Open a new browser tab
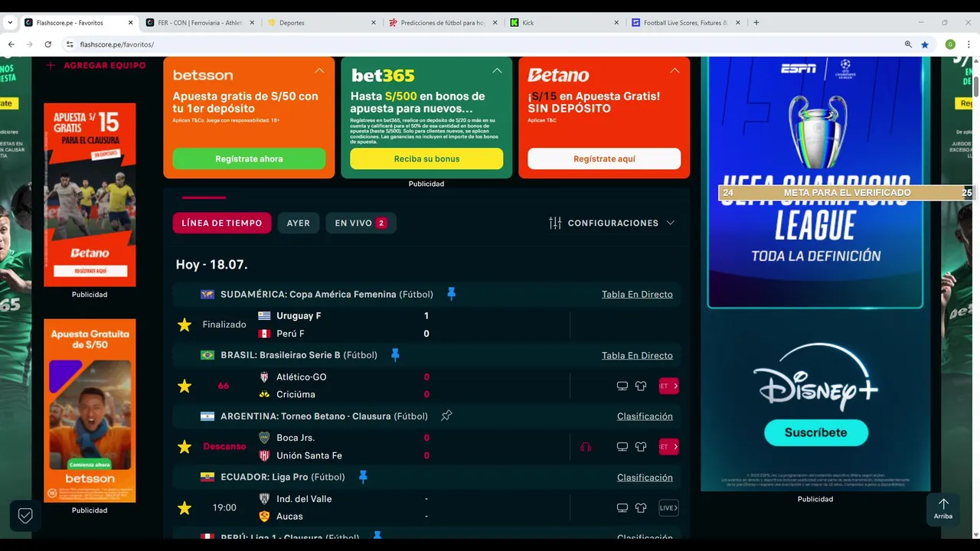This screenshot has height=551, width=980. point(756,23)
